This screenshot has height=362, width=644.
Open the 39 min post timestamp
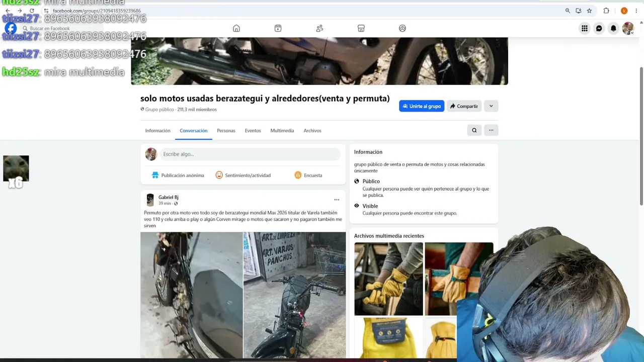[x=165, y=204]
